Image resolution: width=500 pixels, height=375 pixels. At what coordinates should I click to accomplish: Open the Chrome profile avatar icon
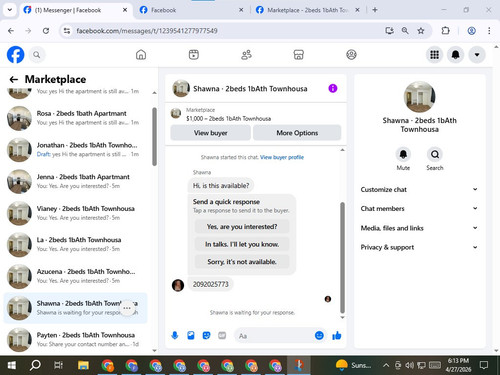pyautogui.click(x=471, y=31)
